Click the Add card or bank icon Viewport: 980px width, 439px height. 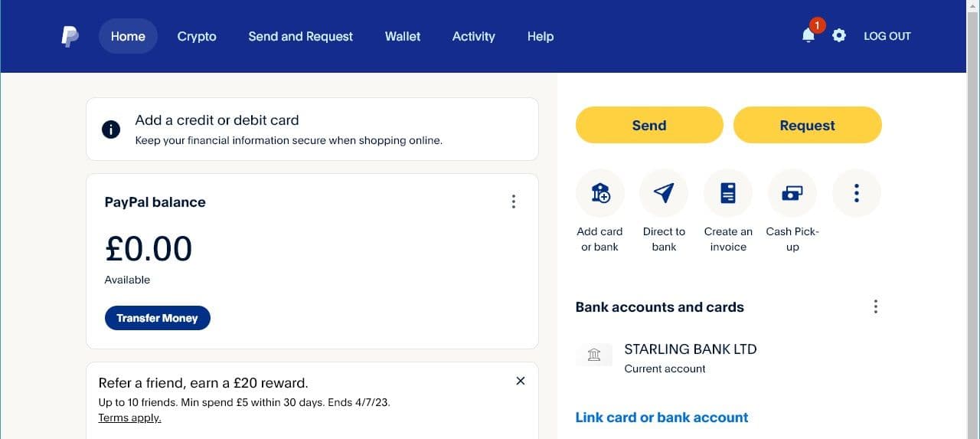[600, 194]
